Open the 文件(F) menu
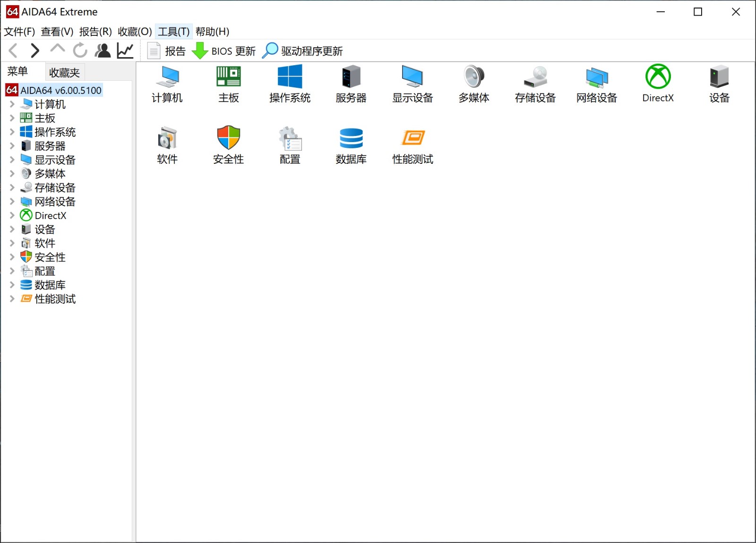The height and width of the screenshot is (543, 756). pos(19,32)
